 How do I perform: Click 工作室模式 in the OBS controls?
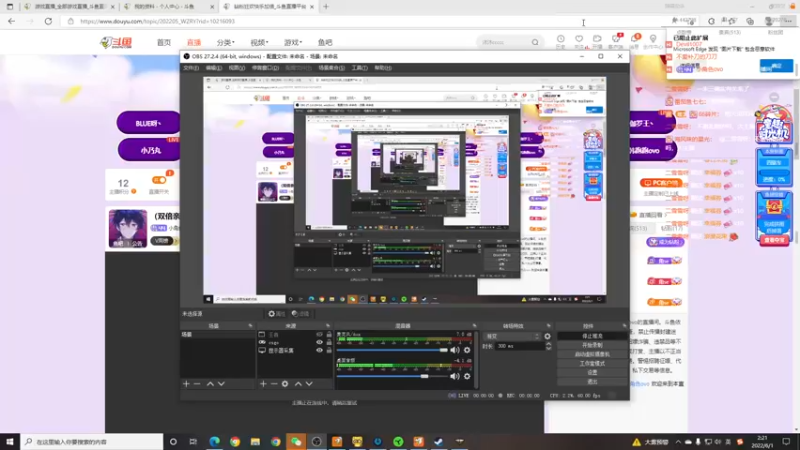(x=592, y=364)
